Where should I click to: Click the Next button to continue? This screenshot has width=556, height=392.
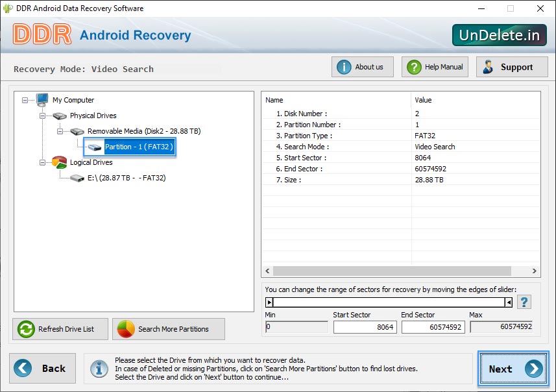coord(513,369)
